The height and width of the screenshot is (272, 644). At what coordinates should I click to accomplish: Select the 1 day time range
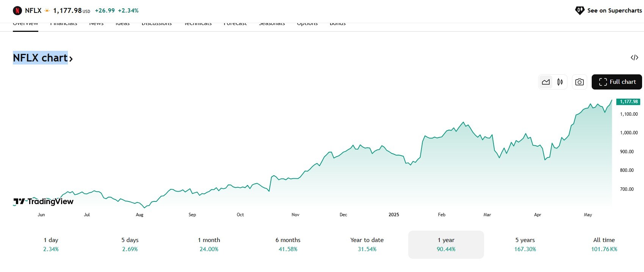[x=51, y=245]
